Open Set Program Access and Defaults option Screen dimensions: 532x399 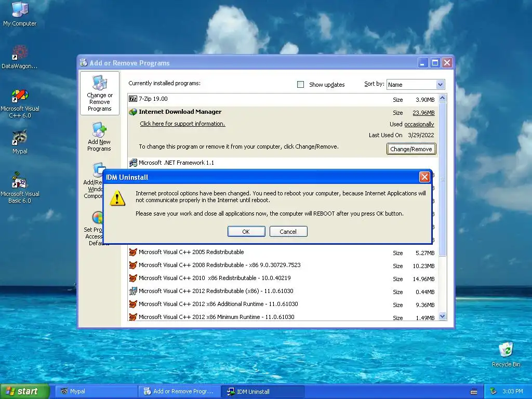(94, 229)
